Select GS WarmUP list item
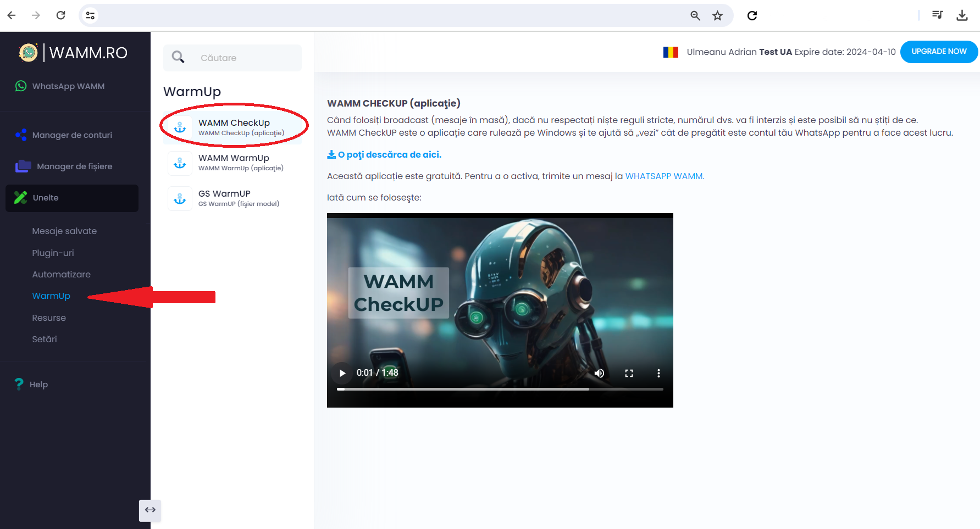The width and height of the screenshot is (980, 529). [234, 198]
